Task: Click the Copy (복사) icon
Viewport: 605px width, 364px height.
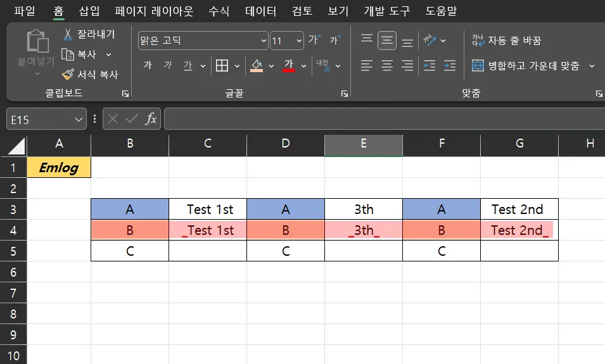Action: tap(68, 54)
